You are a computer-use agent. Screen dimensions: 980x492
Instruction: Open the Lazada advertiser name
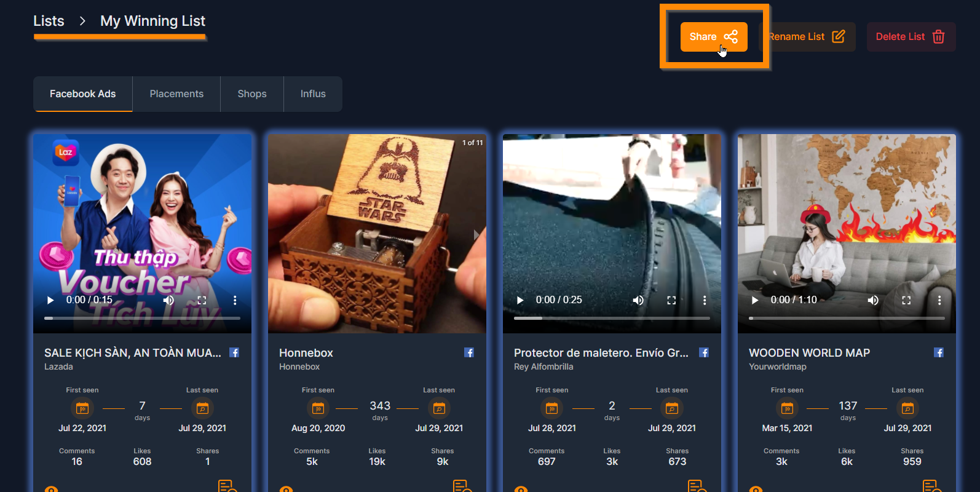pyautogui.click(x=58, y=367)
